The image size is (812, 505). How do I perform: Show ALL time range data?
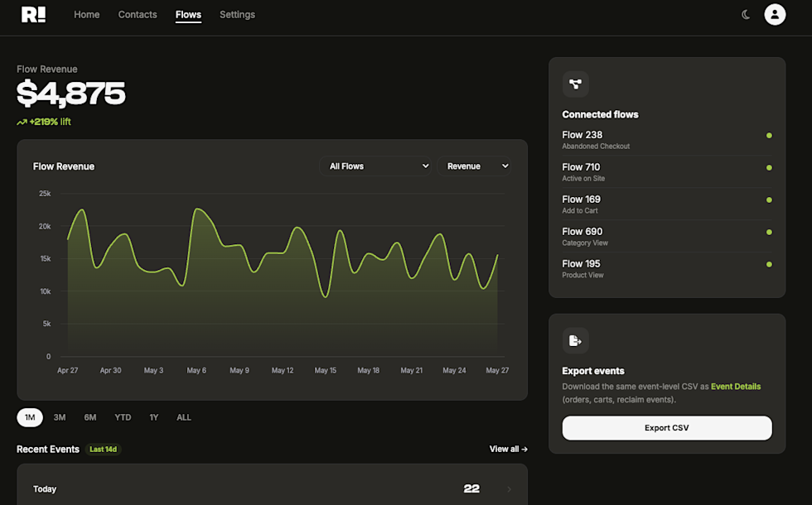(184, 417)
